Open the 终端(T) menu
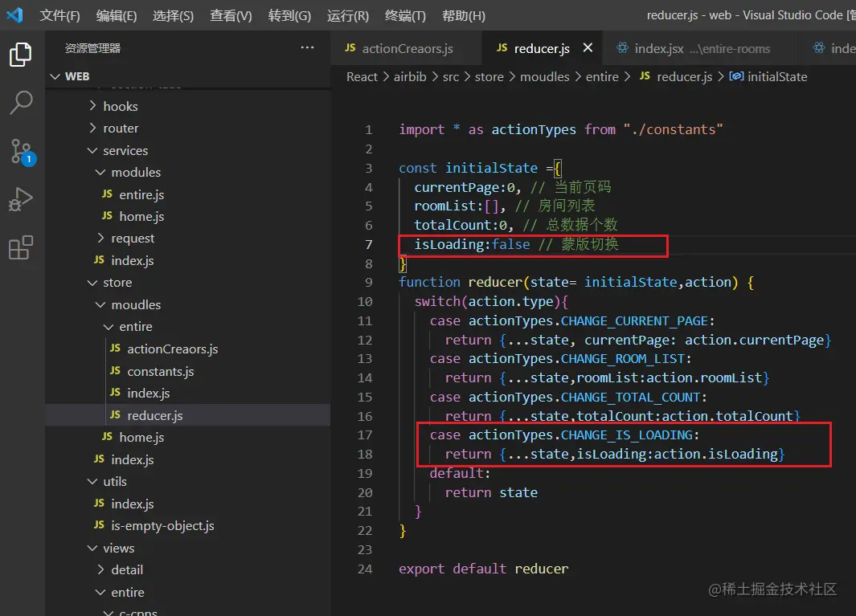This screenshot has height=616, width=856. click(x=405, y=15)
